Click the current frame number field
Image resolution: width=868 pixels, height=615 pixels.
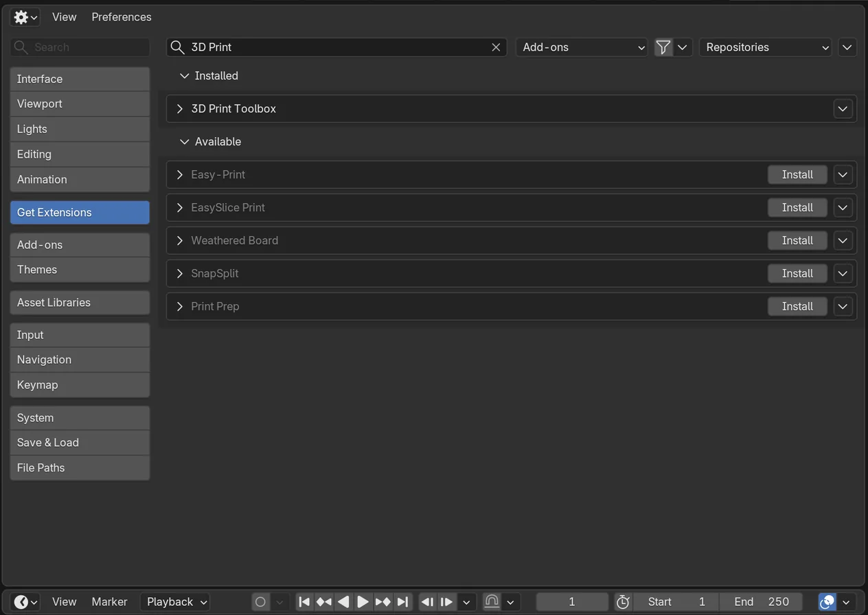[x=572, y=602]
